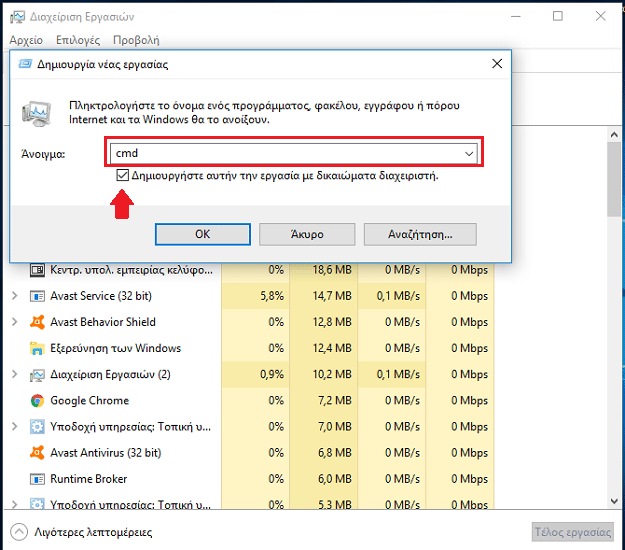Click the Τέλος εργασίας button
625x550 pixels.
coord(573,532)
